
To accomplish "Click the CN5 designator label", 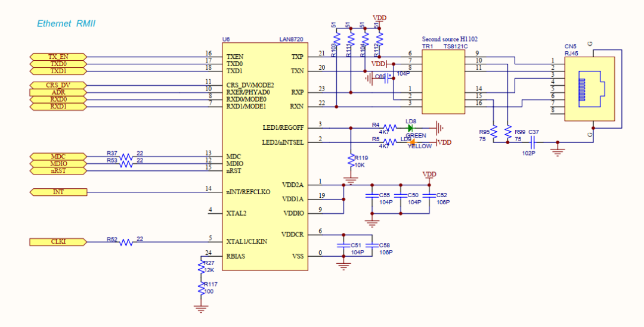I will click(x=571, y=47).
